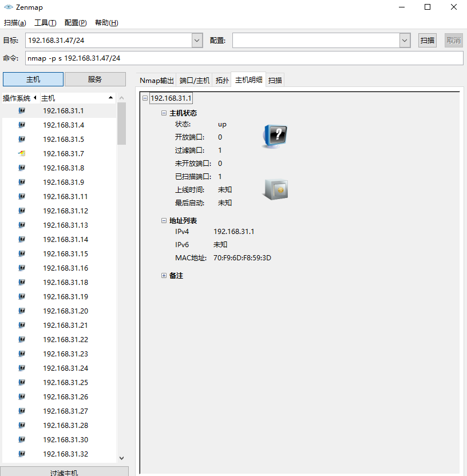Viewport: 467px width, 476px height.
Task: Collapse the 主机状态 section
Action: (x=164, y=113)
